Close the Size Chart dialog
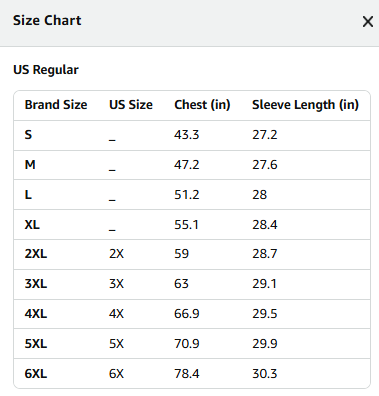The height and width of the screenshot is (396, 379). point(368,22)
